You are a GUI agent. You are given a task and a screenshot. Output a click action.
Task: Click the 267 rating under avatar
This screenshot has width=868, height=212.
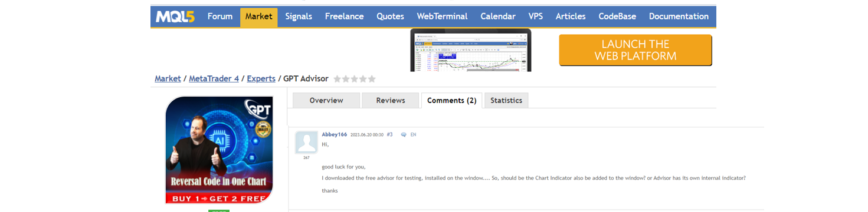pyautogui.click(x=306, y=158)
